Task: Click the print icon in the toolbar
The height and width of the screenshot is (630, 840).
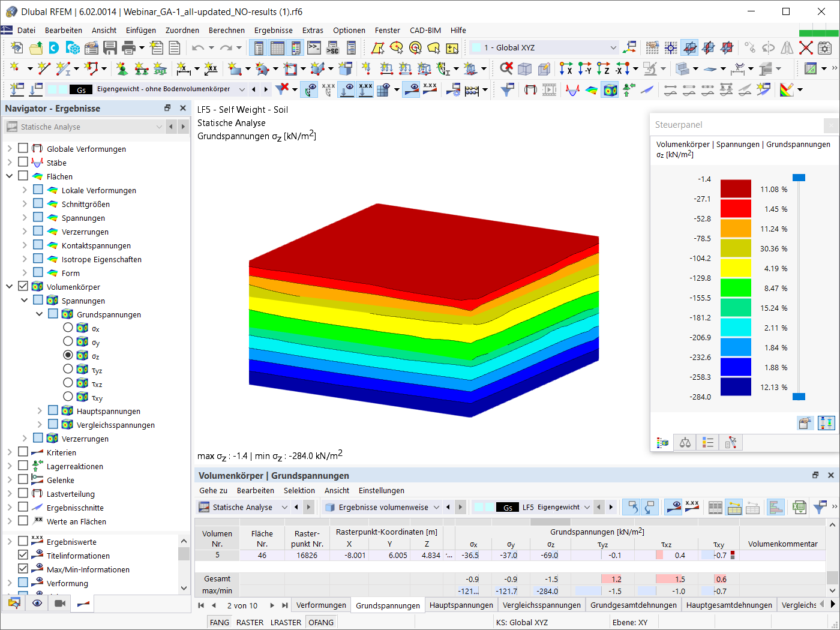Action: pyautogui.click(x=128, y=48)
